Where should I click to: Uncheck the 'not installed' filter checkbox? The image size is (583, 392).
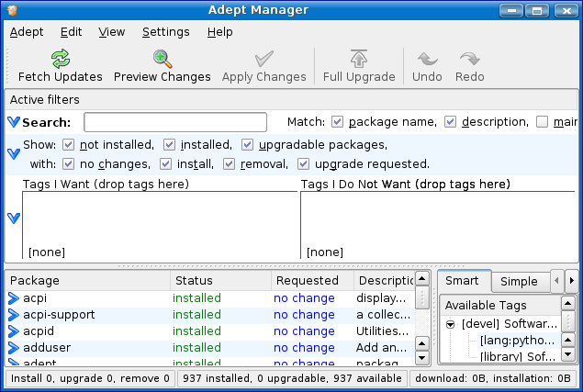(x=68, y=145)
